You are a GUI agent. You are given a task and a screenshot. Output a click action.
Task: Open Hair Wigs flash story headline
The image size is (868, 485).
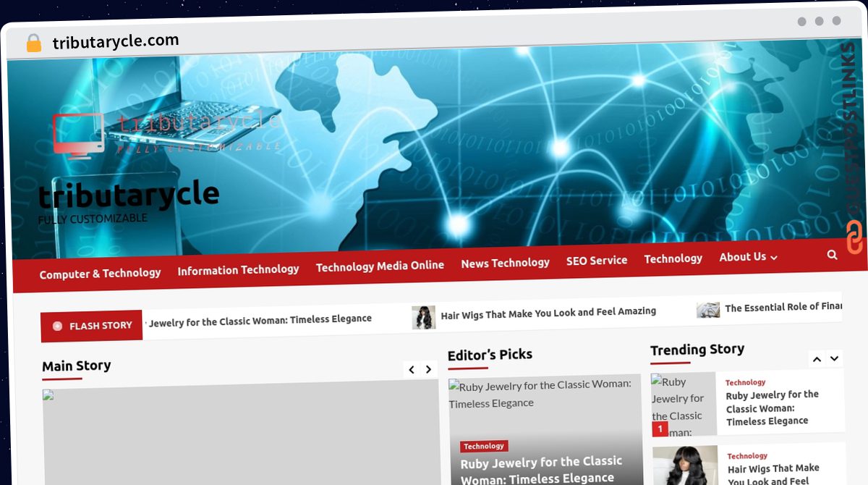coord(548,312)
